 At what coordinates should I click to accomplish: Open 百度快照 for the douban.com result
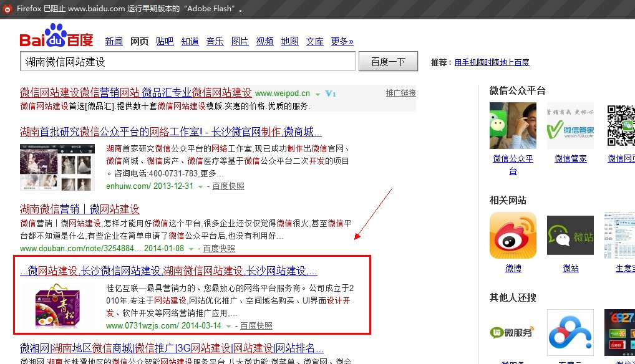coord(219,248)
